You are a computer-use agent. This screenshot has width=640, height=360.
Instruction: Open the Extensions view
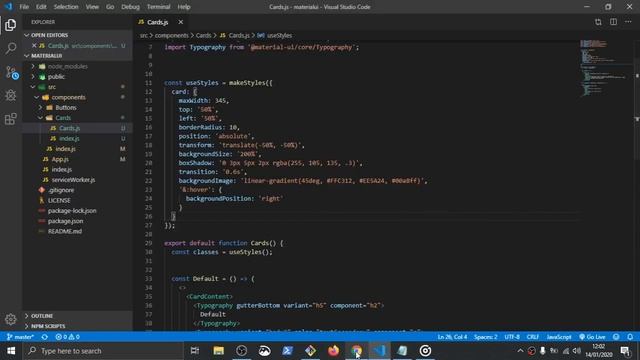click(x=11, y=119)
